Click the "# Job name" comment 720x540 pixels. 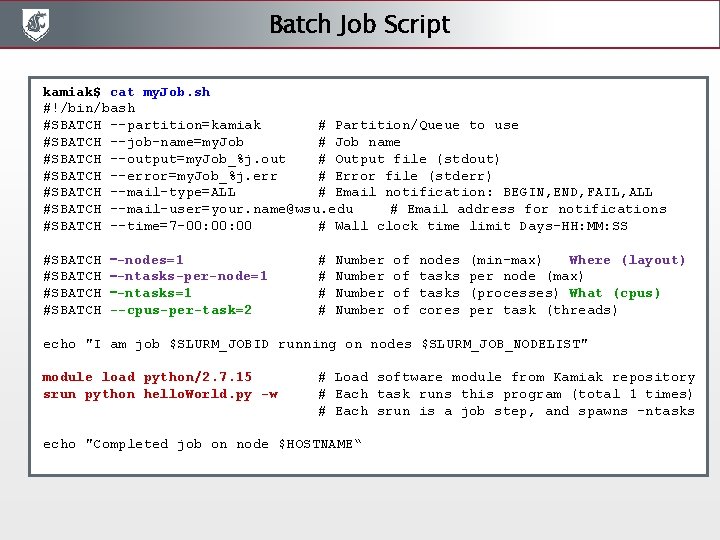(x=360, y=142)
